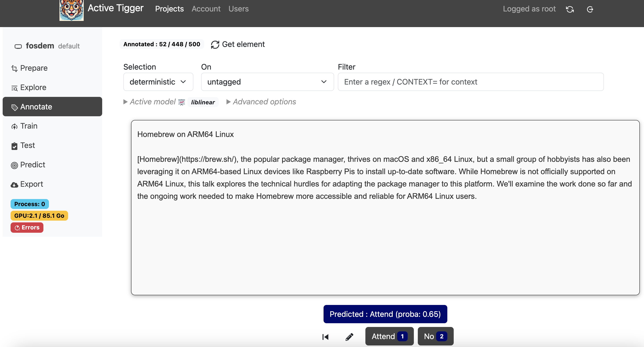Open the Selection deterministic dropdown
644x347 pixels.
pos(158,82)
